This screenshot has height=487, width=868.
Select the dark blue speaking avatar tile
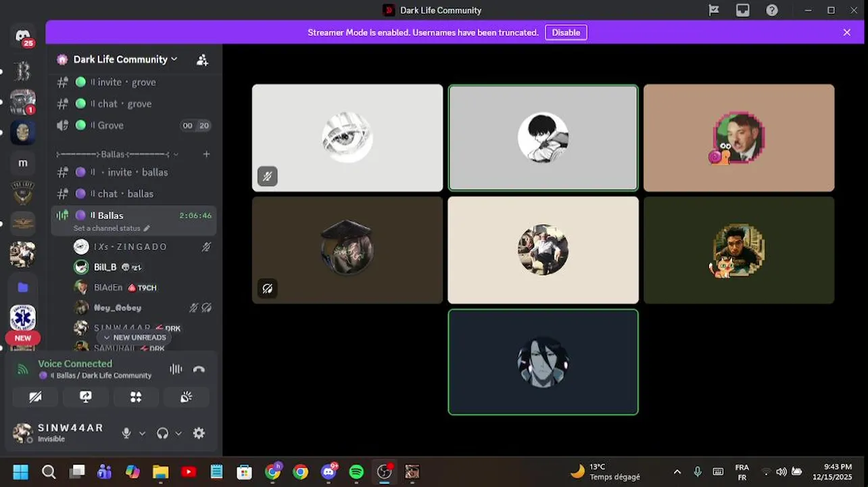pyautogui.click(x=543, y=362)
